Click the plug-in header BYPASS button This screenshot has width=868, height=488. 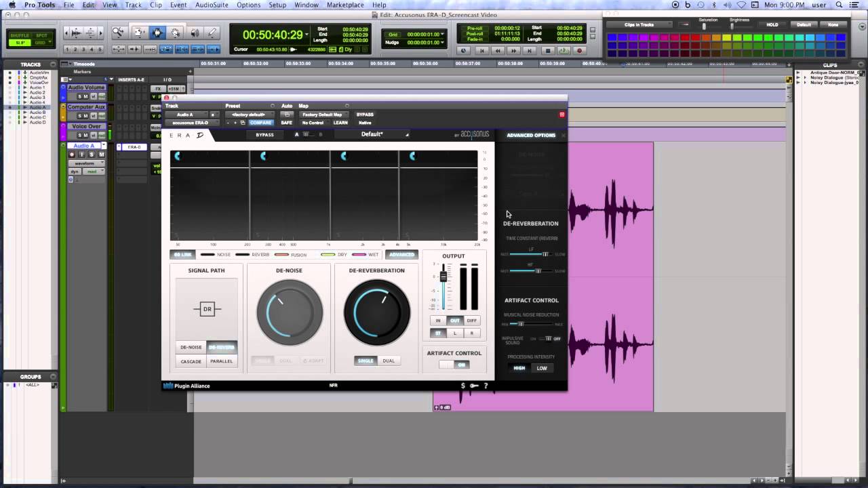coord(365,115)
